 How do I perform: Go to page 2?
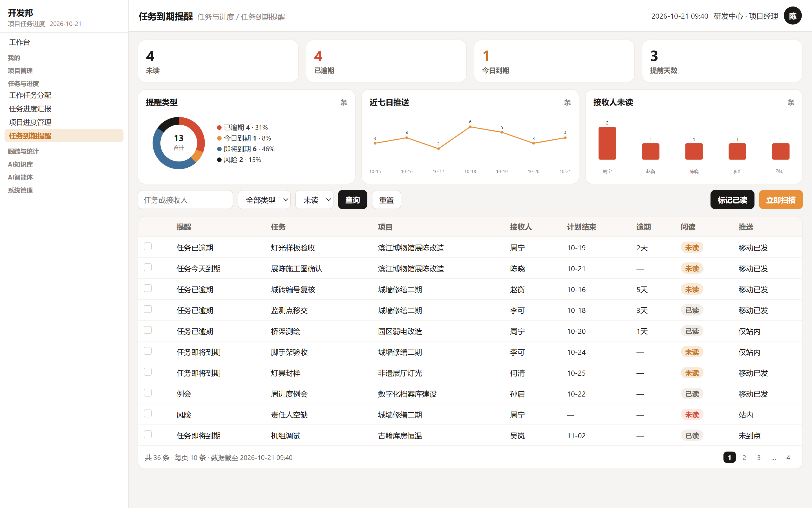[x=744, y=457]
